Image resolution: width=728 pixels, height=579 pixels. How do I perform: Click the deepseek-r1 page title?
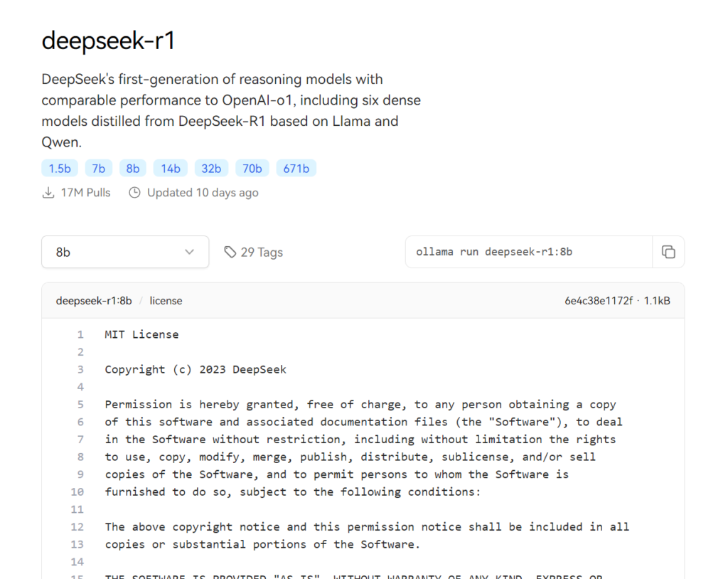tap(108, 41)
